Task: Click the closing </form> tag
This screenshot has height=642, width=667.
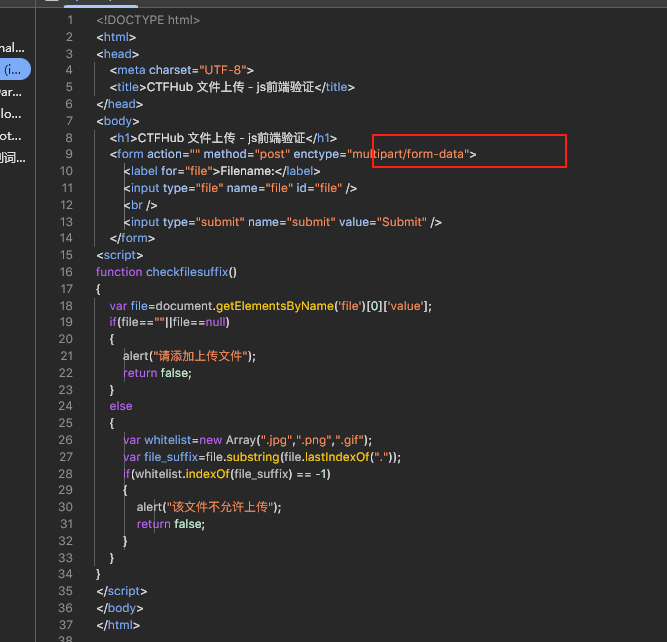Action: 132,238
